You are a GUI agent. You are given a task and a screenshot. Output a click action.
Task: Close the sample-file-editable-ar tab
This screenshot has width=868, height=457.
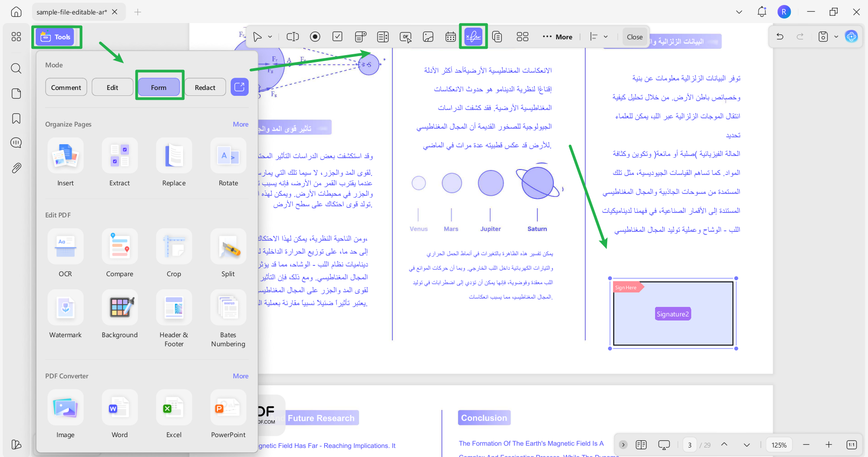(115, 12)
